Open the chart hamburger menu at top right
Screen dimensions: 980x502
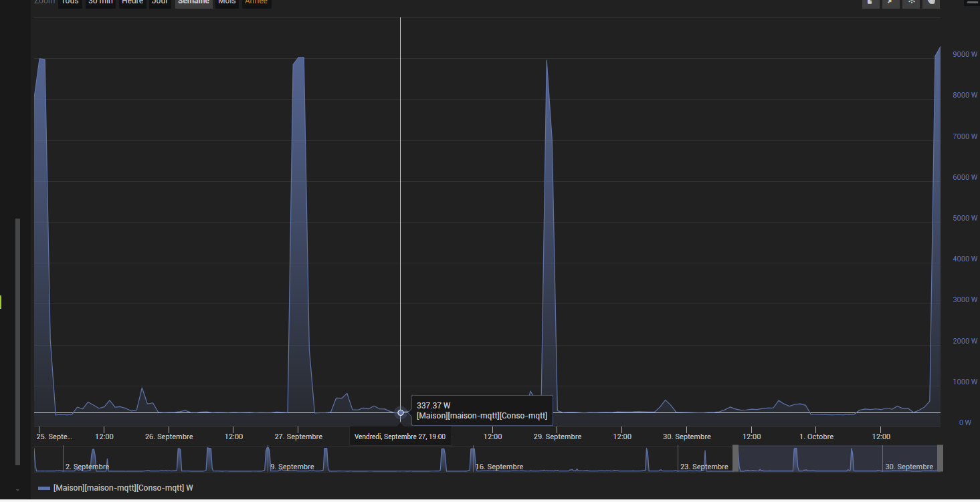[x=972, y=3]
